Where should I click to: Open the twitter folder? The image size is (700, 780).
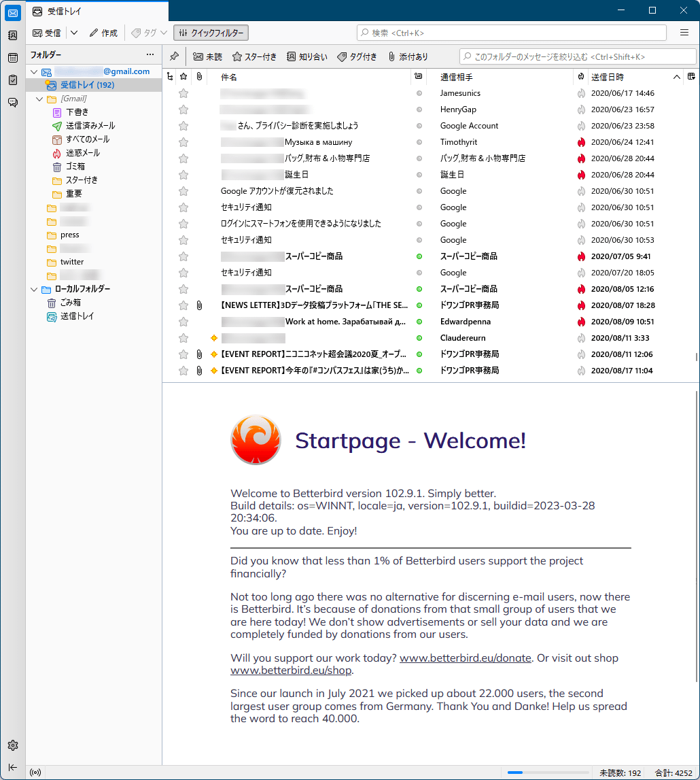point(94,262)
